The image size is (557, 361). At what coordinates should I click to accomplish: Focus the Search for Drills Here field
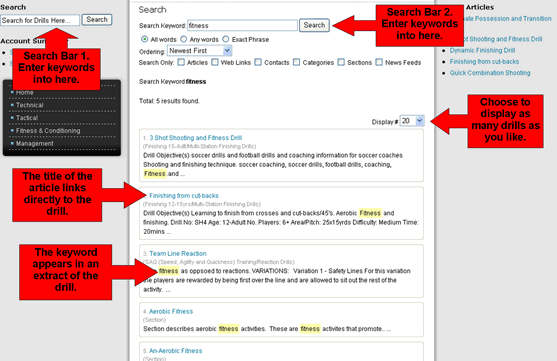tap(40, 20)
